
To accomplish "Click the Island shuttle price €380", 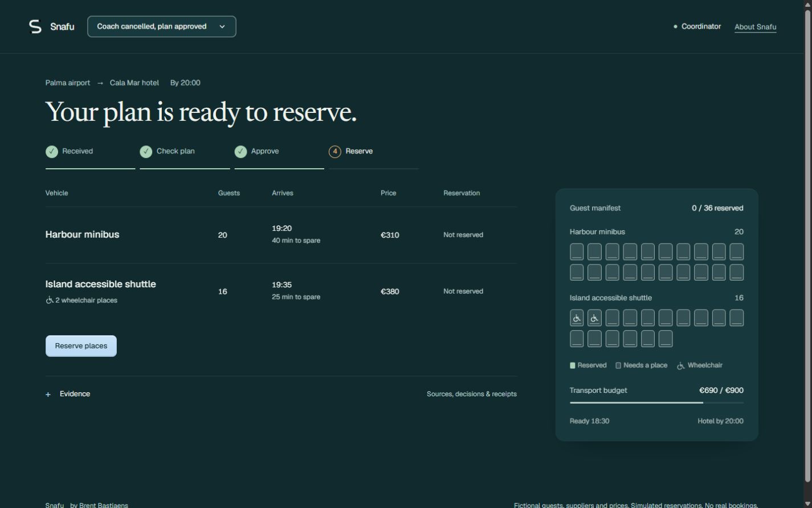I will tap(390, 291).
